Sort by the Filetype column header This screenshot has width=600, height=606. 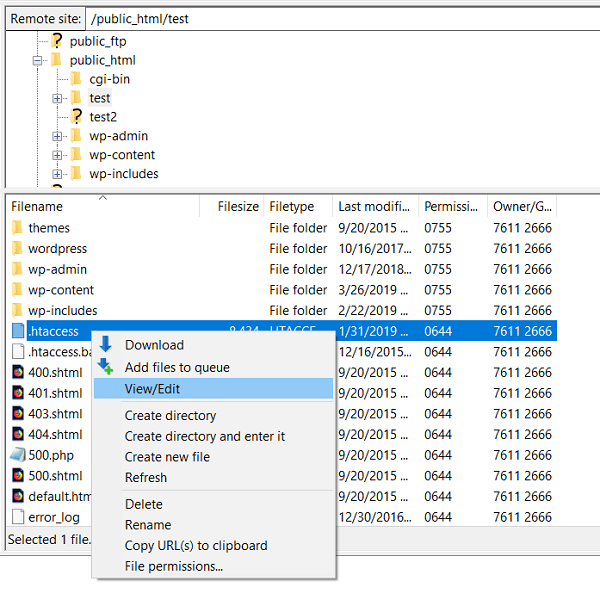298,206
